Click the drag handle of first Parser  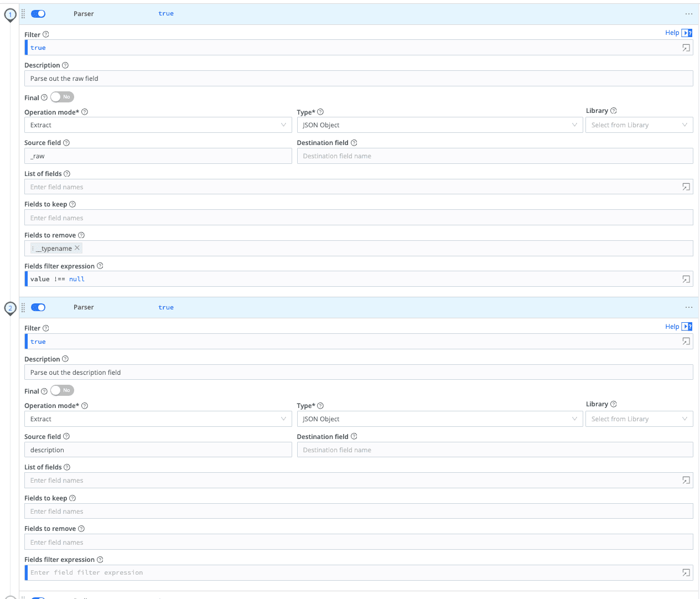pos(23,14)
